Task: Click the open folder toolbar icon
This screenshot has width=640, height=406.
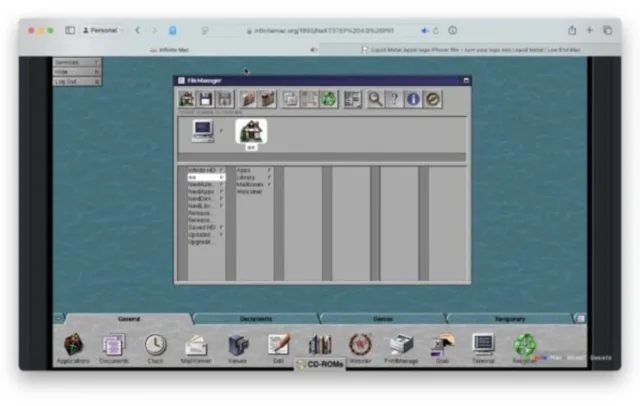Action: point(248,99)
